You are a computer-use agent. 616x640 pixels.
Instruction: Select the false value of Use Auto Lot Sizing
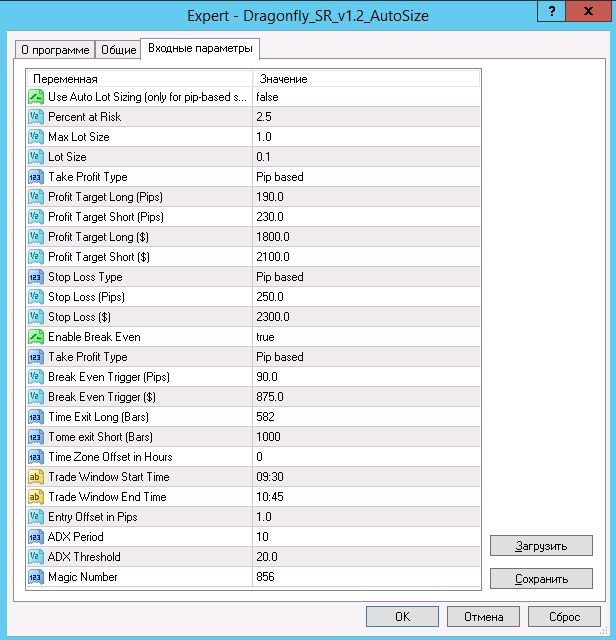pyautogui.click(x=366, y=97)
